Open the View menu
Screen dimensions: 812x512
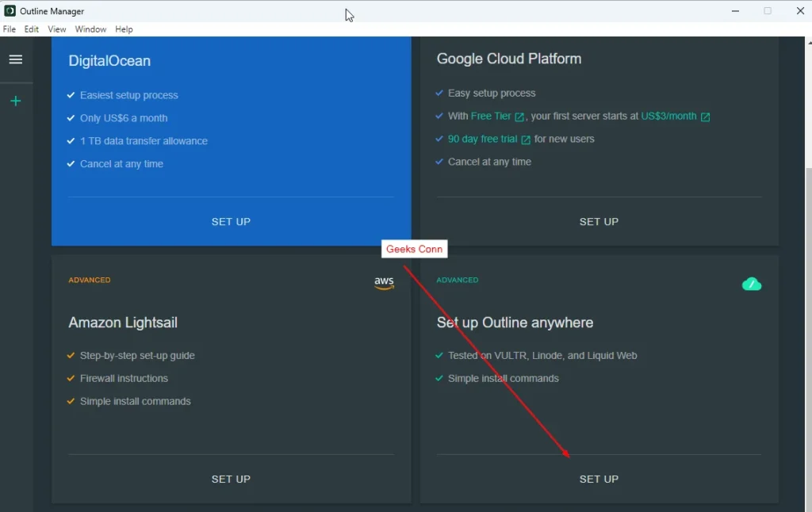[x=56, y=29]
